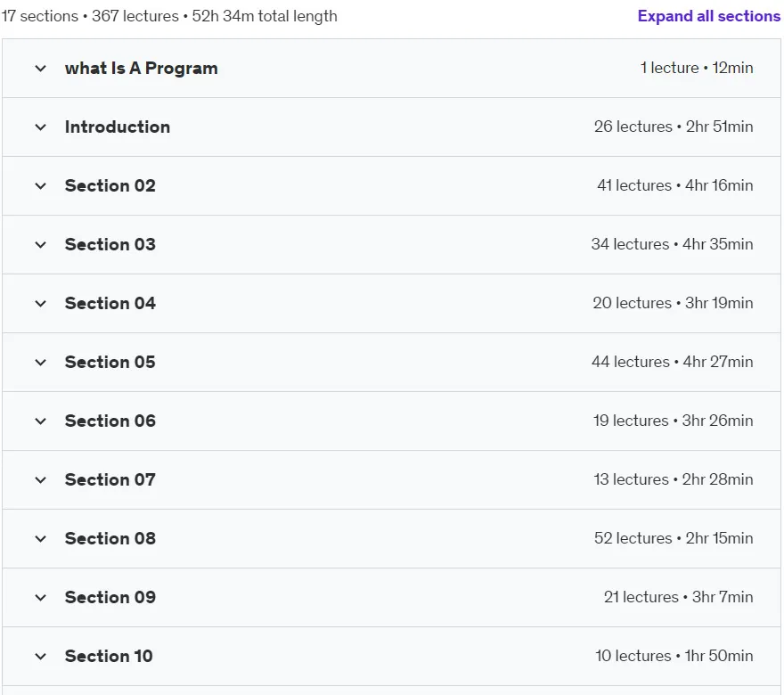
Task: Click chevron icon beside Section 09
Action: [40, 598]
